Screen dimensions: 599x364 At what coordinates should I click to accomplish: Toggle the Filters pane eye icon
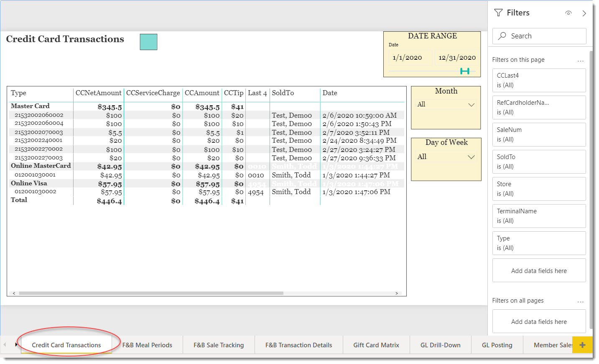click(568, 13)
